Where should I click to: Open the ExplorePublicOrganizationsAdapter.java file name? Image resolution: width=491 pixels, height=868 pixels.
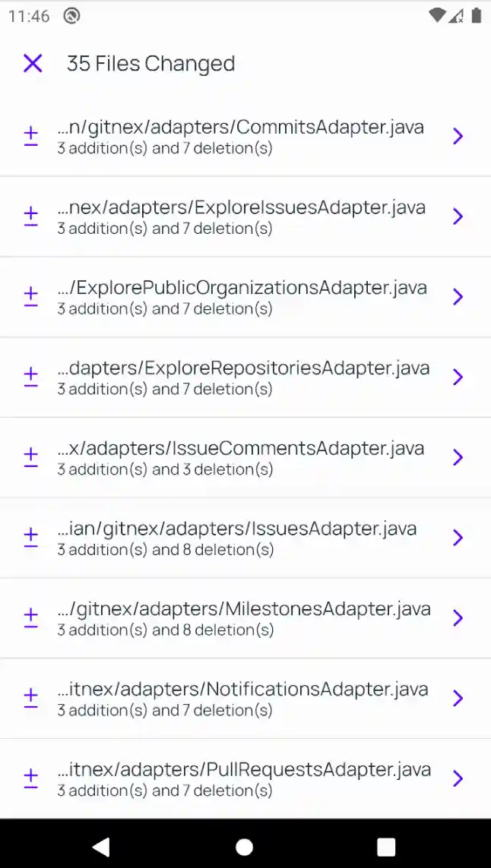coord(242,288)
